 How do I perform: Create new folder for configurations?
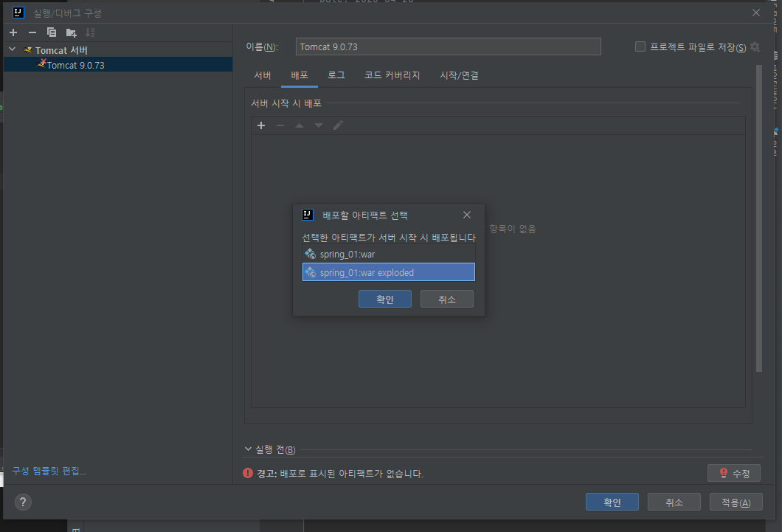coord(72,32)
